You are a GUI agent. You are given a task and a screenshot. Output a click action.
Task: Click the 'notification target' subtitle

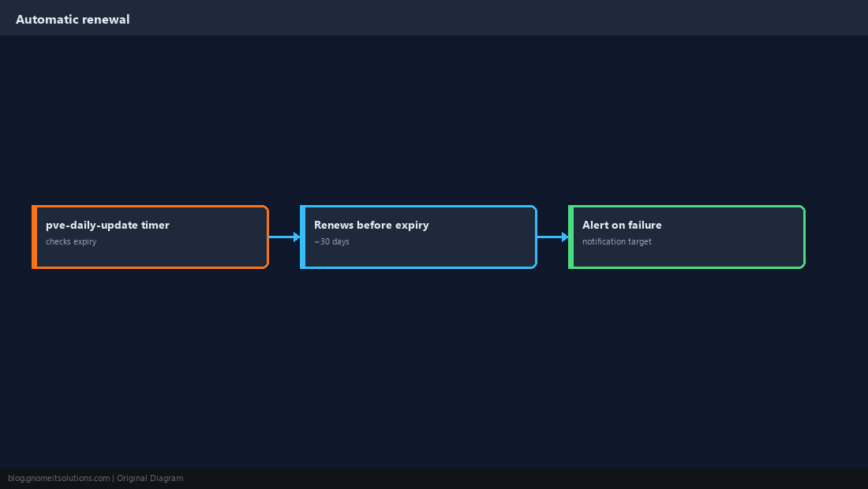[617, 241]
